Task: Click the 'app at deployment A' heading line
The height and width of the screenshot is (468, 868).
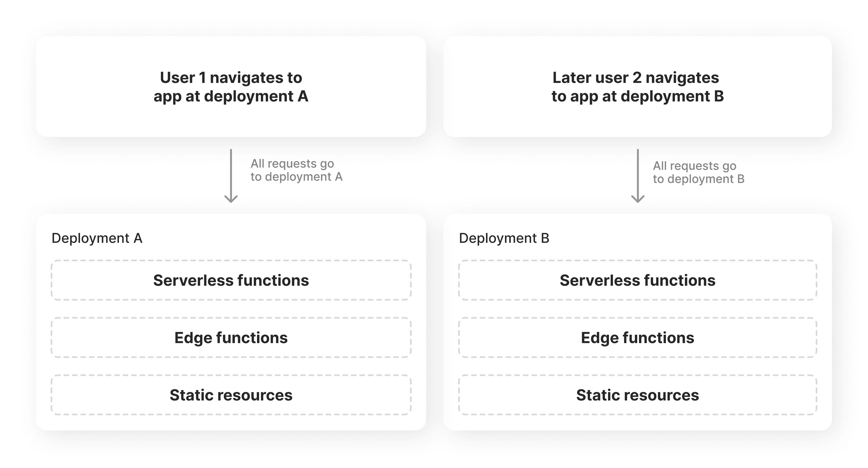Action: tap(231, 96)
